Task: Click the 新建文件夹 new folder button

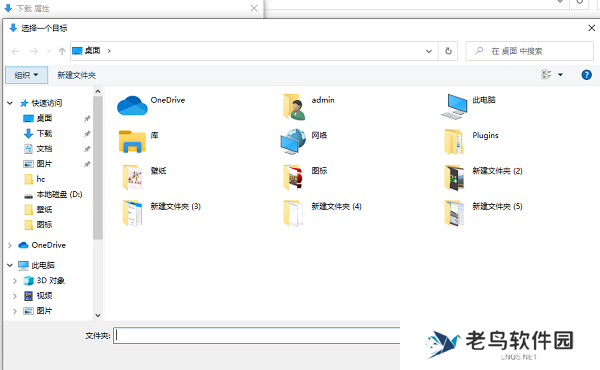Action: click(77, 75)
